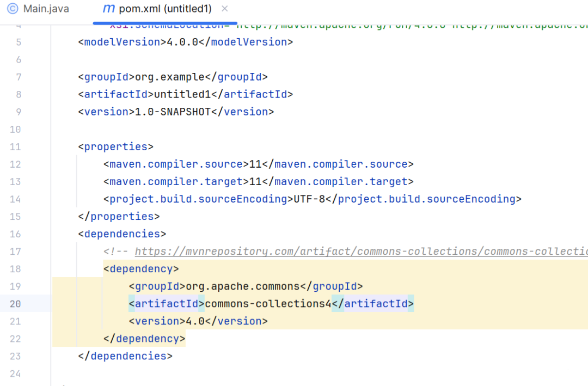588x386 pixels.
Task: Click the closing dependencies tag
Action: (125, 356)
